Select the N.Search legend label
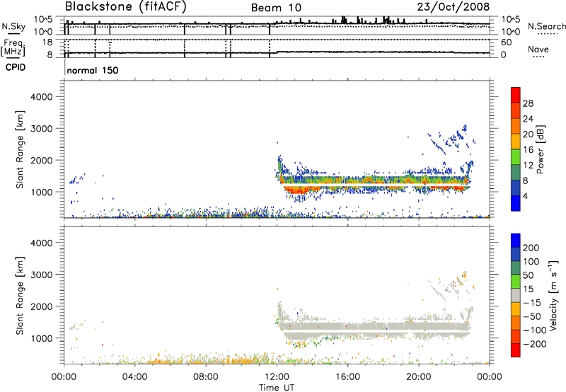The width and height of the screenshot is (566, 392). tap(546, 26)
